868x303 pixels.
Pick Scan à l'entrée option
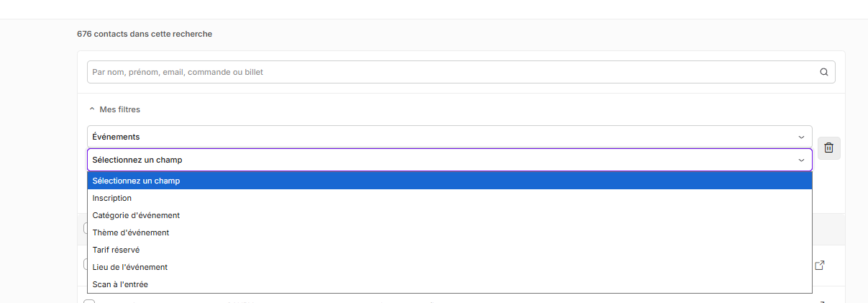[x=449, y=284]
